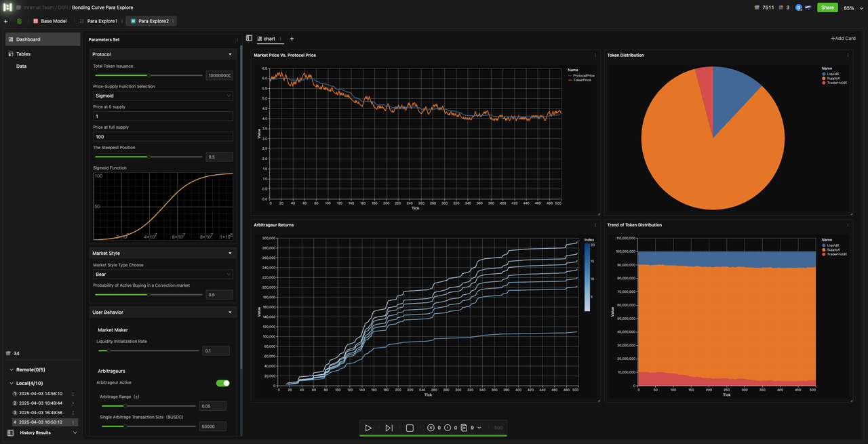Open the Base Model tab

coord(53,21)
